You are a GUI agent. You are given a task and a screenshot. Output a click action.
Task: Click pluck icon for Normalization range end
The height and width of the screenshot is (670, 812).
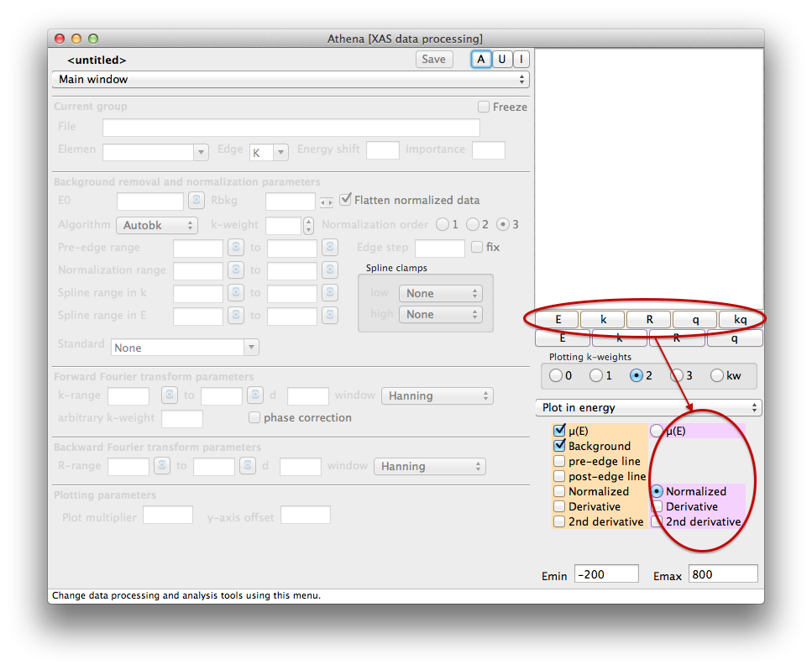(330, 270)
